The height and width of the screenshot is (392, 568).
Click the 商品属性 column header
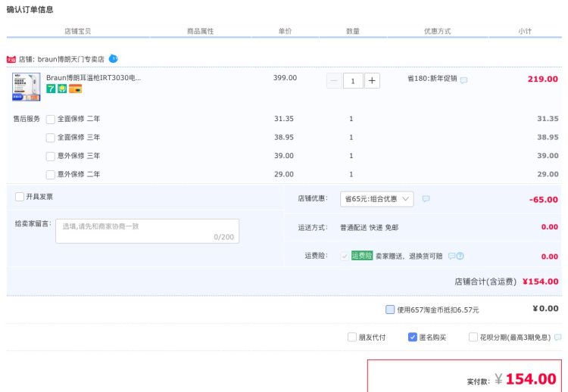201,31
